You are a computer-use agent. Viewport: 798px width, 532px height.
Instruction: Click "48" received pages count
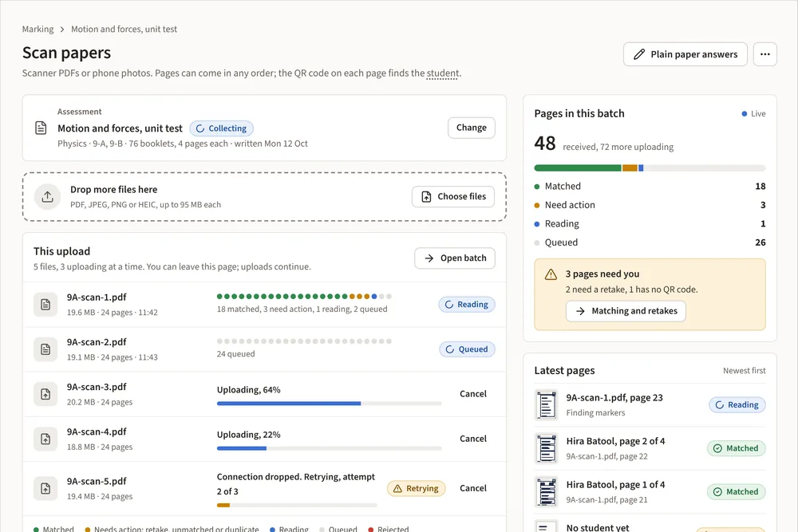[544, 144]
